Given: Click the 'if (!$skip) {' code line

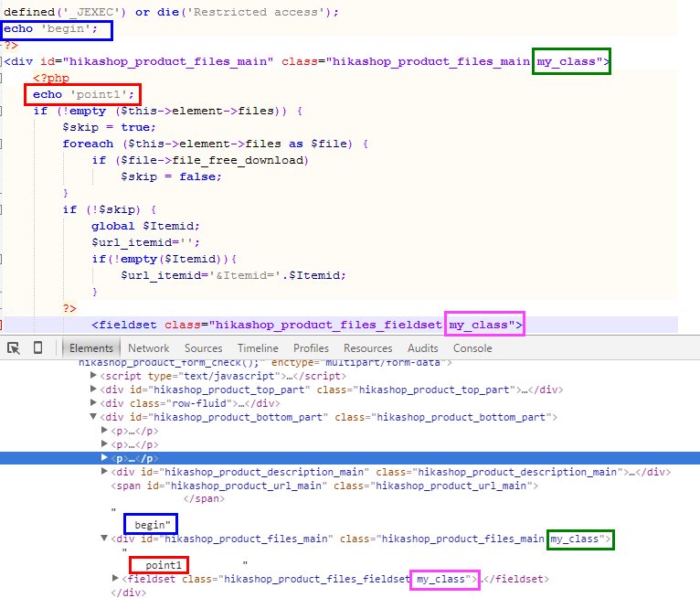Looking at the screenshot, I should click(x=110, y=209).
